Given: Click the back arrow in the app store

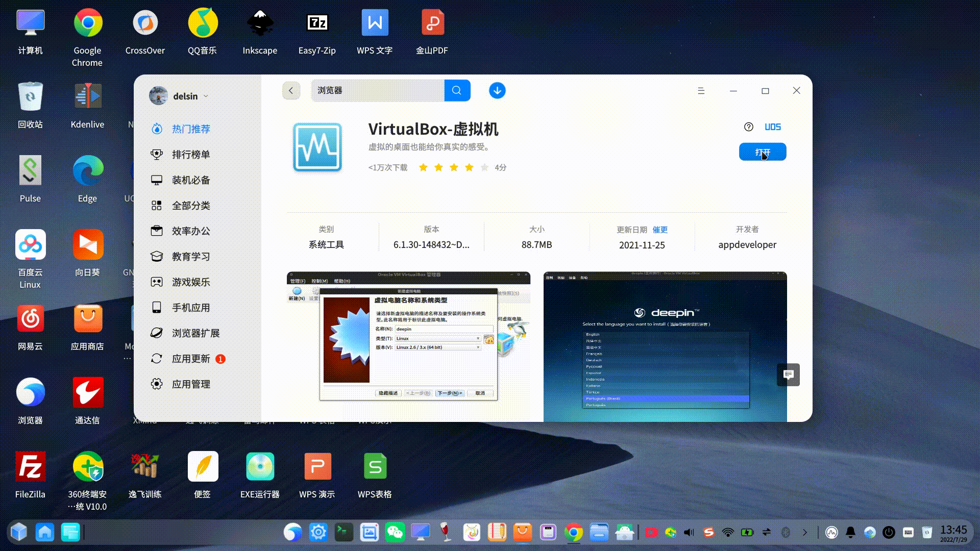Looking at the screenshot, I should coord(291,91).
